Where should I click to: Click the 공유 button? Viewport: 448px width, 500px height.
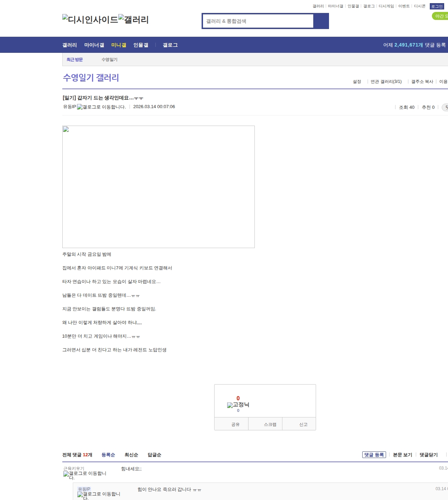click(231, 424)
